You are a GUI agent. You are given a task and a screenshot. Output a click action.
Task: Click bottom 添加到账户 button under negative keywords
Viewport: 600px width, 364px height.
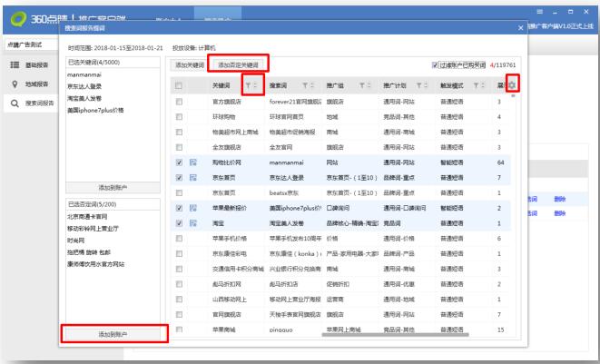pos(113,335)
